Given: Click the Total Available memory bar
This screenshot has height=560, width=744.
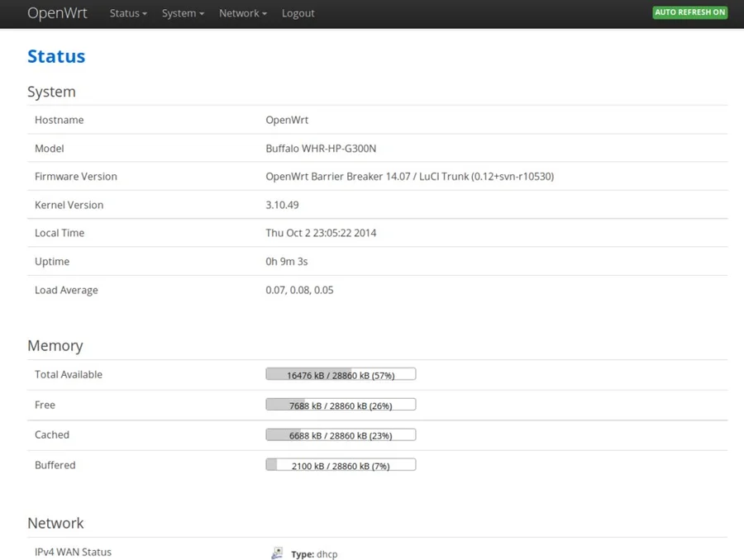Looking at the screenshot, I should pyautogui.click(x=341, y=374).
